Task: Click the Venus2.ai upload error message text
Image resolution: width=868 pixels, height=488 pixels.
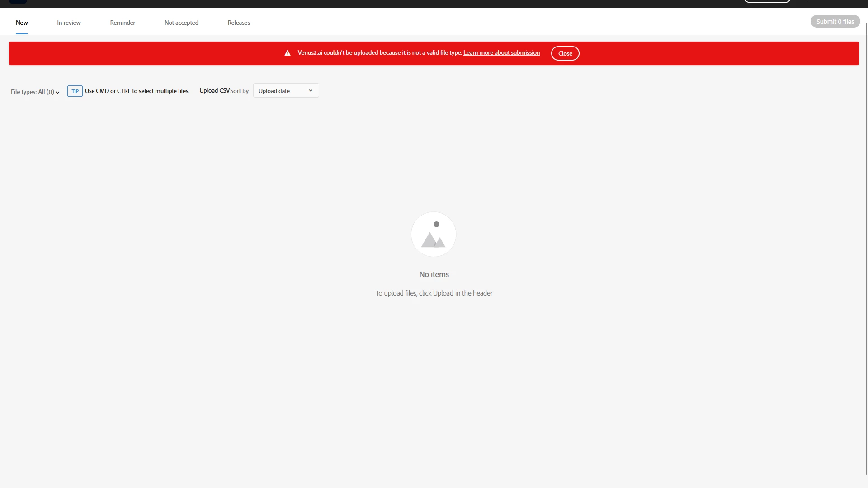Action: click(380, 53)
